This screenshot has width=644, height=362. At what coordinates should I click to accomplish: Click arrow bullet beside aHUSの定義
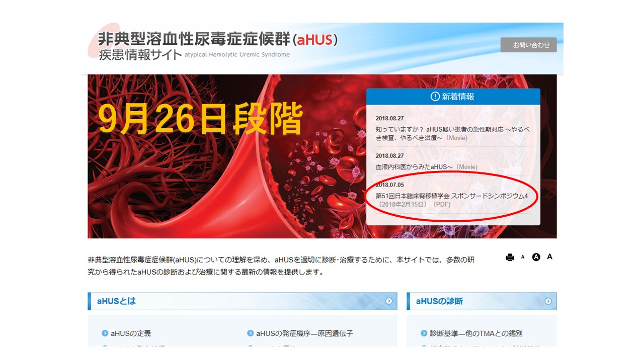105,333
